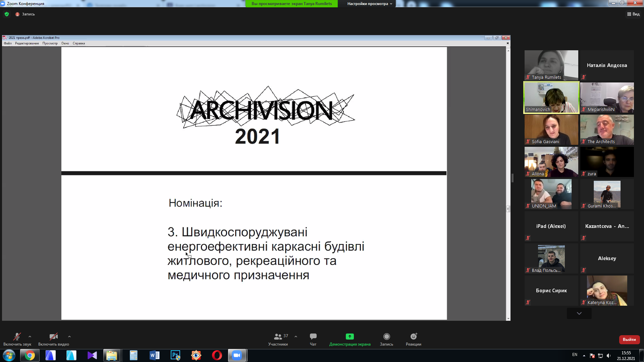This screenshot has height=362, width=644.
Task: Open audio options arrow beside microphone
Action: point(30,337)
